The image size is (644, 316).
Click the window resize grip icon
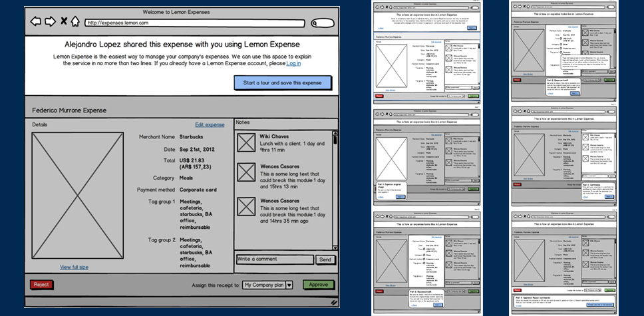pos(334,302)
